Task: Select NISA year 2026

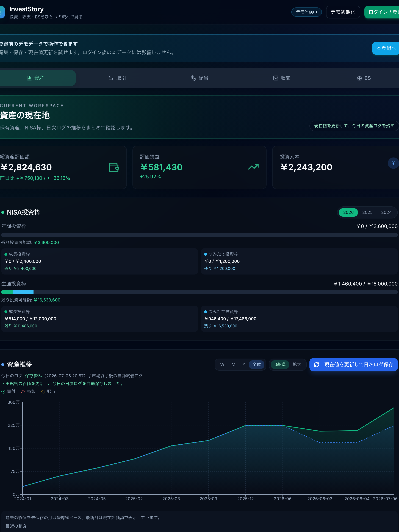Action: [348, 212]
